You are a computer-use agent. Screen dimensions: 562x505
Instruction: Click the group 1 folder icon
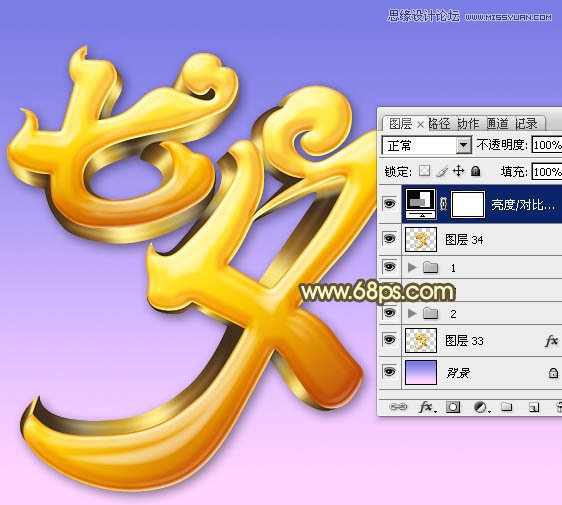point(430,267)
